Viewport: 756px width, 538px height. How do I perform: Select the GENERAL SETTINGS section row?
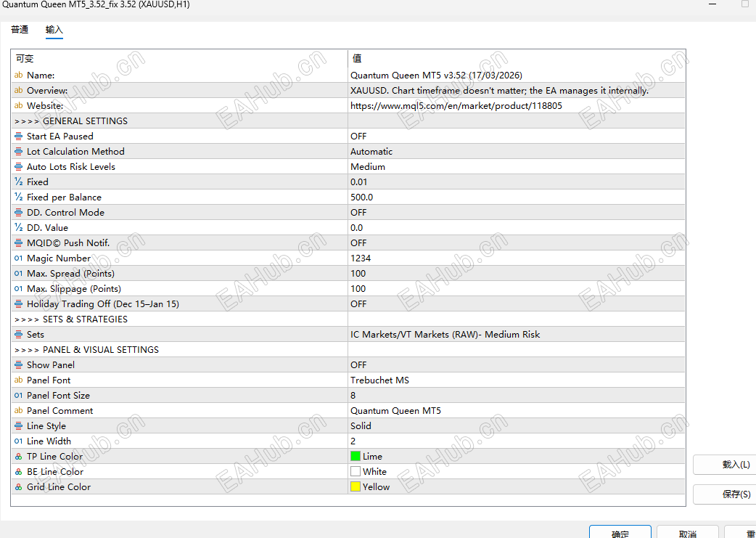[x=348, y=121]
